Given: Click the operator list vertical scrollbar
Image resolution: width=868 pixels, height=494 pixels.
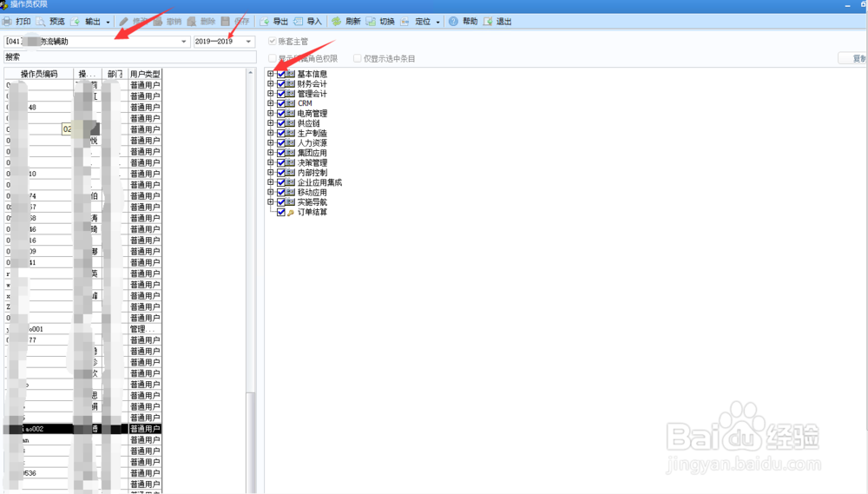Looking at the screenshot, I should click(x=250, y=280).
